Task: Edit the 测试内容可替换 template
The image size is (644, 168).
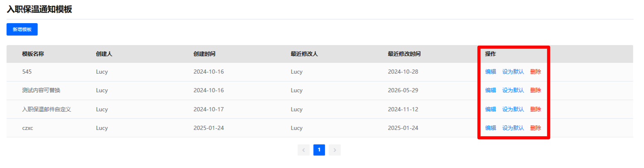Action: (x=491, y=90)
